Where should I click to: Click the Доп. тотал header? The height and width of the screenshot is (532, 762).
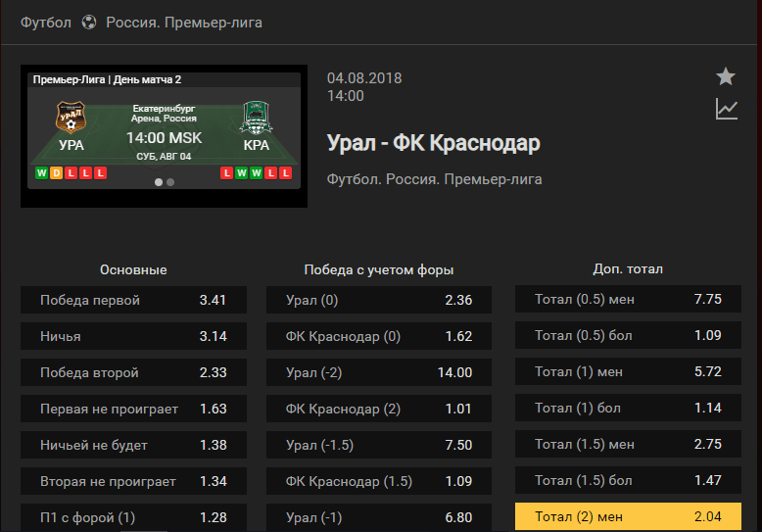point(628,268)
